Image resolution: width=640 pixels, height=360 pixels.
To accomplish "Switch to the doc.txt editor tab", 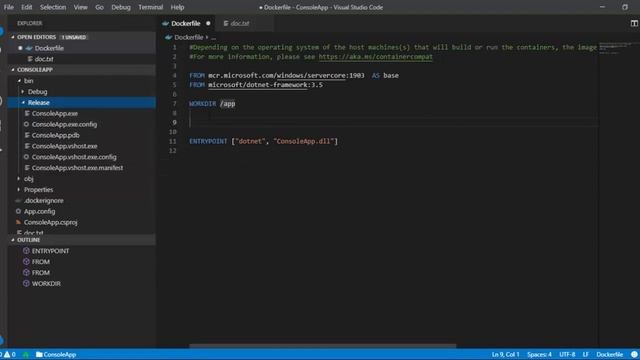I will pyautogui.click(x=240, y=23).
